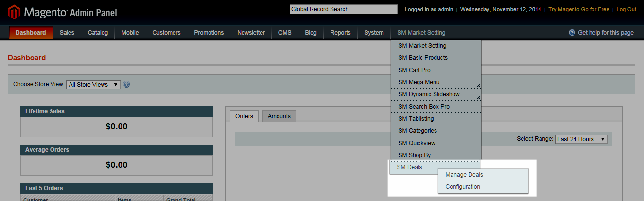Open the SM Market Setting top menu
Viewport: 644px width, 201px height.
[421, 33]
